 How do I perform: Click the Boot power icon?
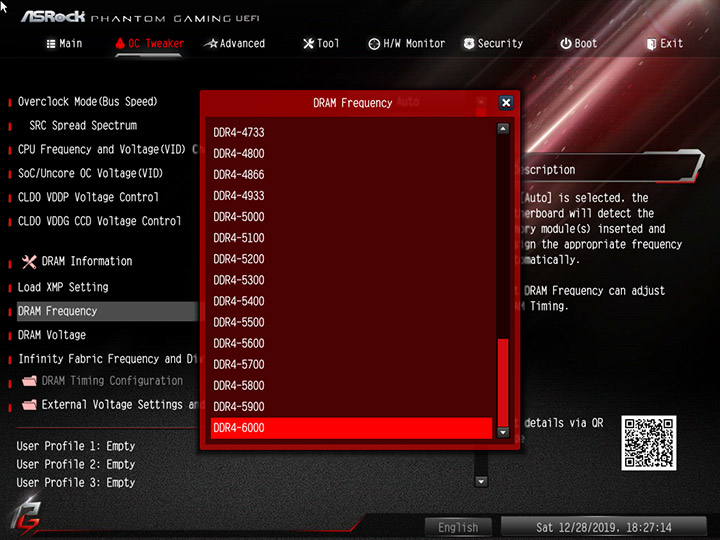(566, 44)
